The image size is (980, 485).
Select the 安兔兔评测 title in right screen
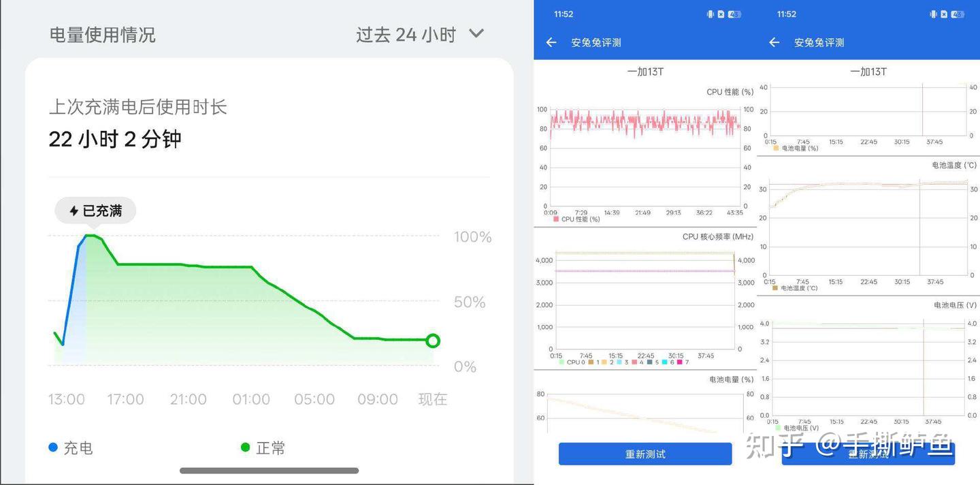pyautogui.click(x=819, y=42)
